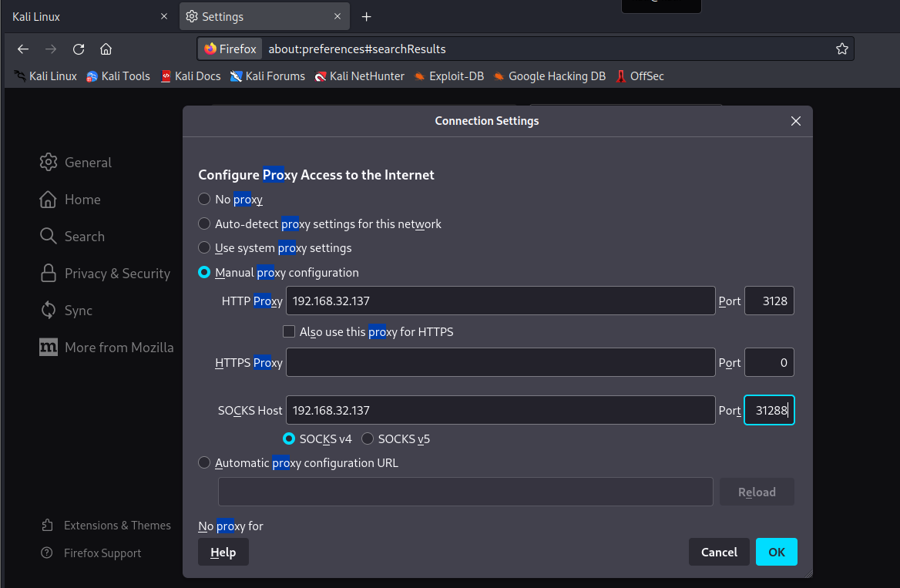Viewport: 900px width, 588px height.
Task: Click the browser back arrow icon
Action: 23,49
